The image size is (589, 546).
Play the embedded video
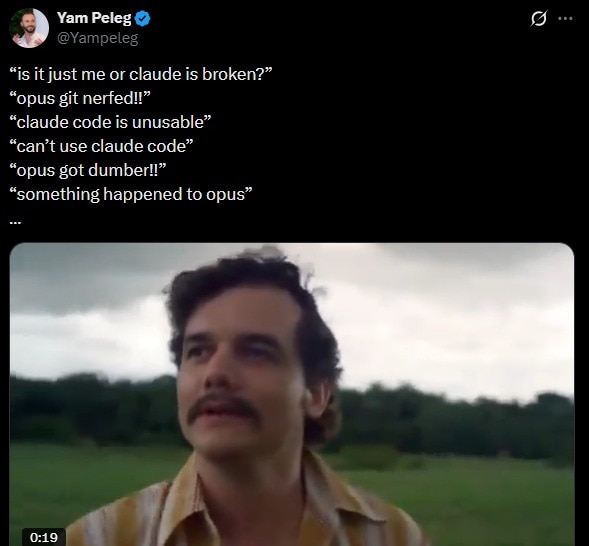[291, 394]
